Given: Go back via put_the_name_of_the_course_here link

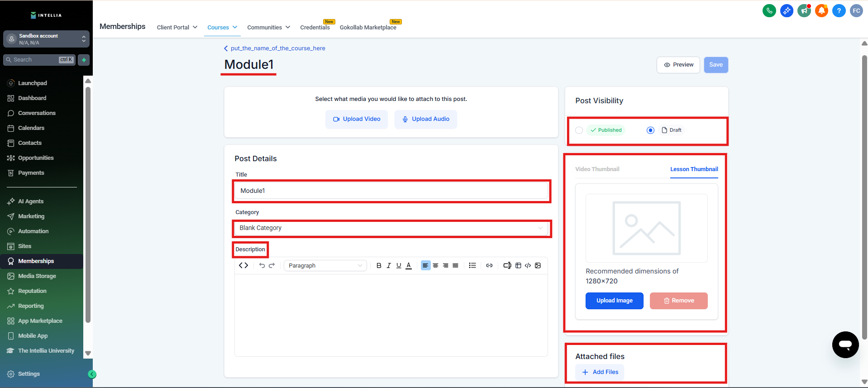Looking at the screenshot, I should pyautogui.click(x=277, y=48).
